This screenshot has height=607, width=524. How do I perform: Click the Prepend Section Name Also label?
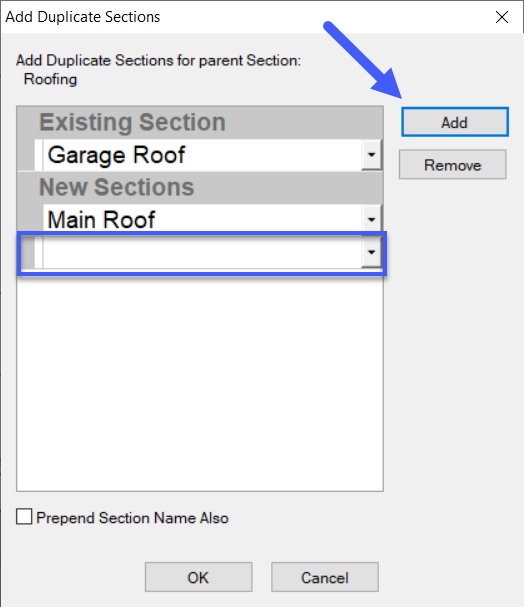point(132,518)
